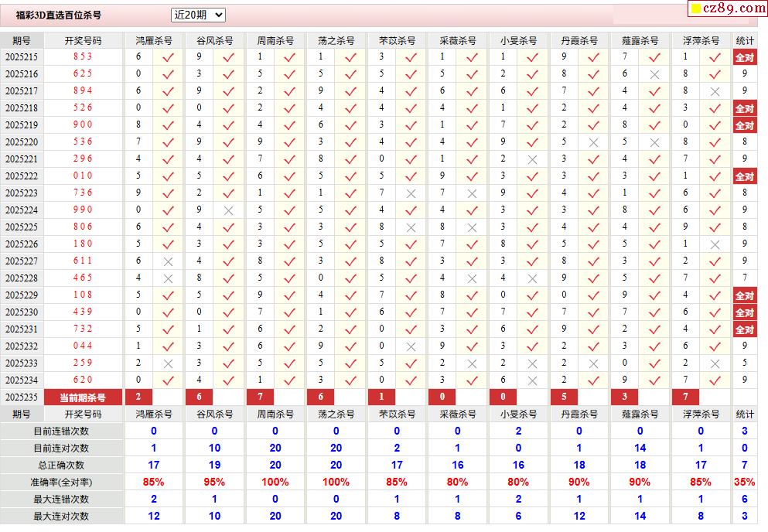Click the X mark for 浮萍 in row 2025233
The height and width of the screenshot is (532, 768).
pos(715,364)
